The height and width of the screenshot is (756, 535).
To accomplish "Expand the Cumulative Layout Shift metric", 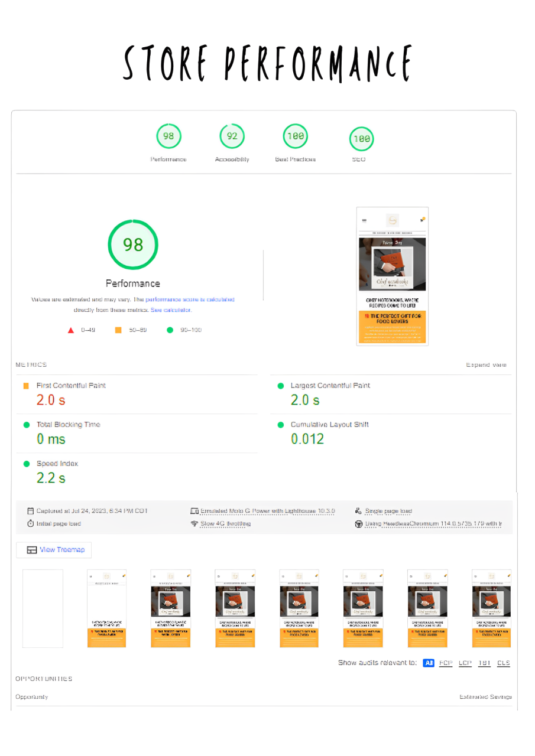I will tap(329, 425).
